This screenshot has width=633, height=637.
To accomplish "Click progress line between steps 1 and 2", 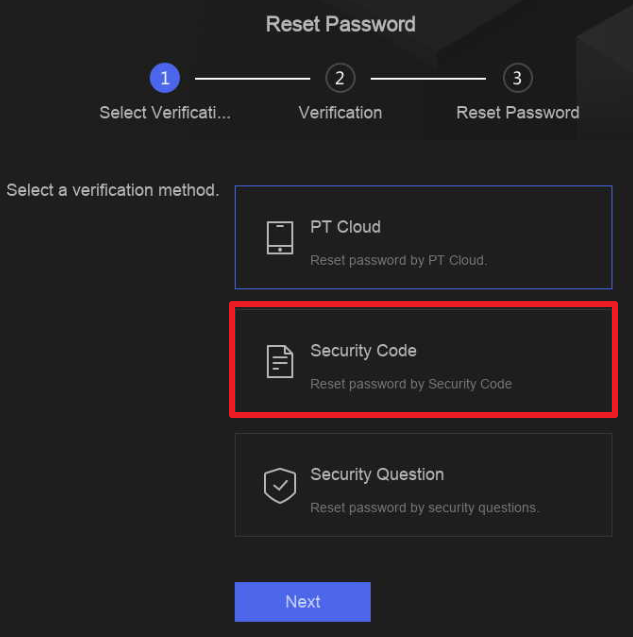I will (252, 78).
